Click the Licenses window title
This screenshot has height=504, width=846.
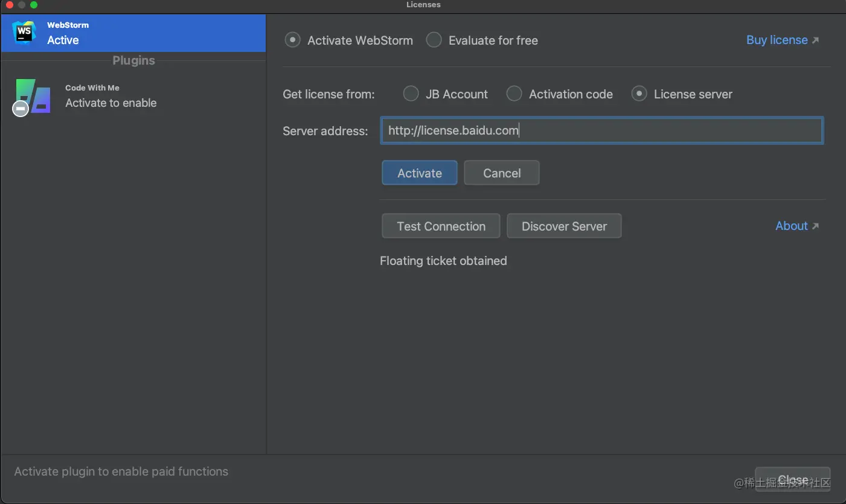click(x=423, y=5)
